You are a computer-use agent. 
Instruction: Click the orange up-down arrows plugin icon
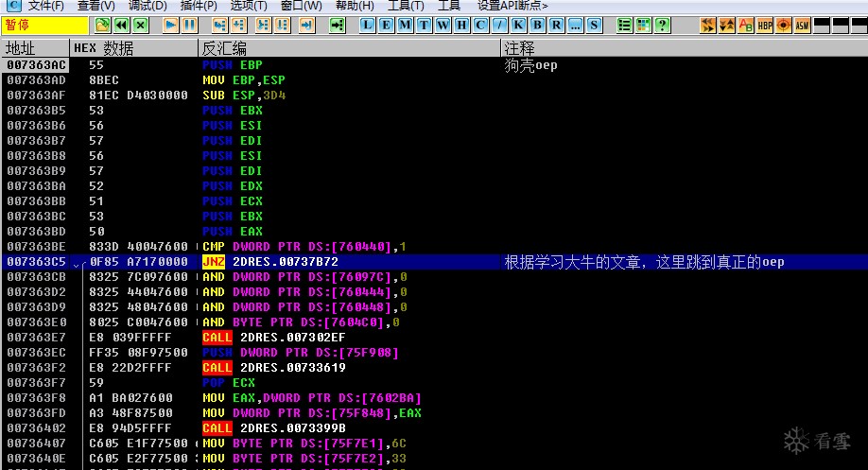coord(726,25)
